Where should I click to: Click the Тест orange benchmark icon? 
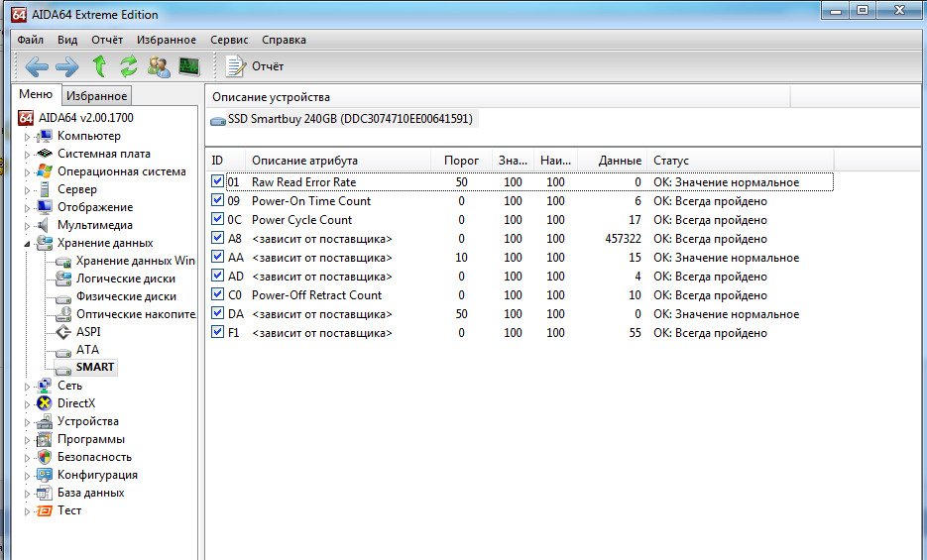44,511
